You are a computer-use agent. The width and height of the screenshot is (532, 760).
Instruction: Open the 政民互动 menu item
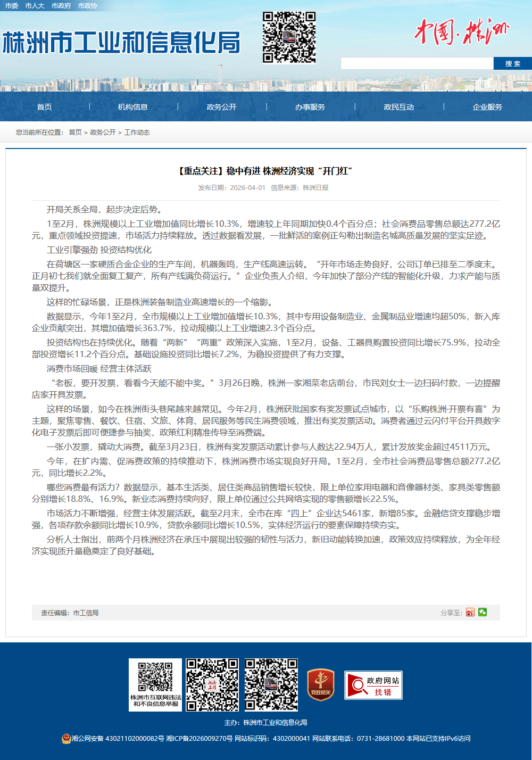tap(399, 107)
